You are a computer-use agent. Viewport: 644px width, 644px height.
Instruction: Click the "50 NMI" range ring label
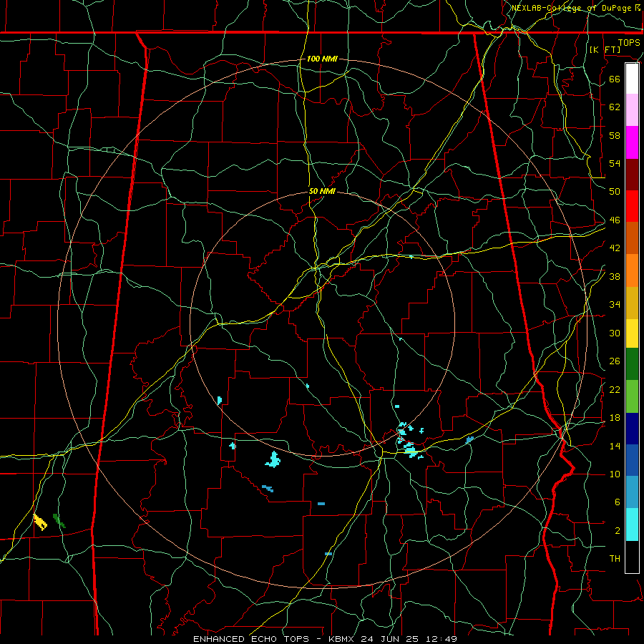322,191
